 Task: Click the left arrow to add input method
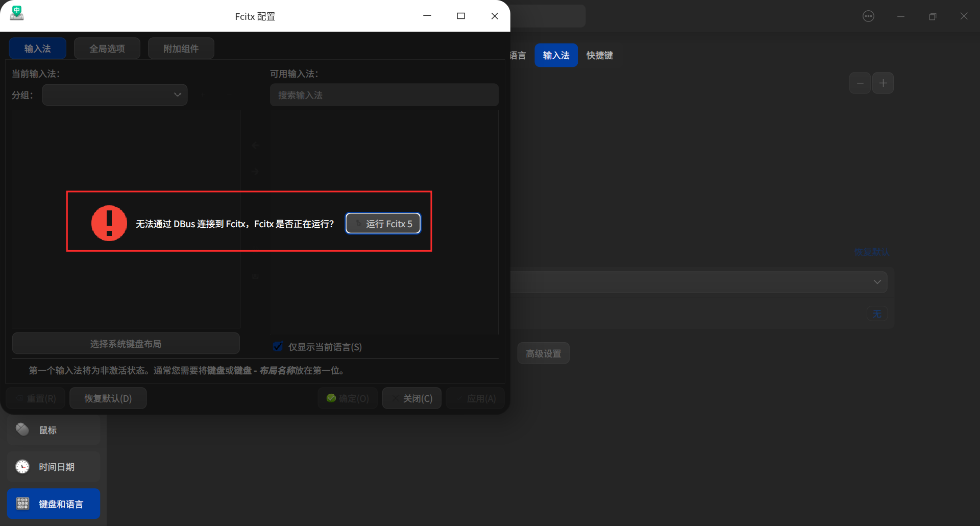tap(255, 145)
